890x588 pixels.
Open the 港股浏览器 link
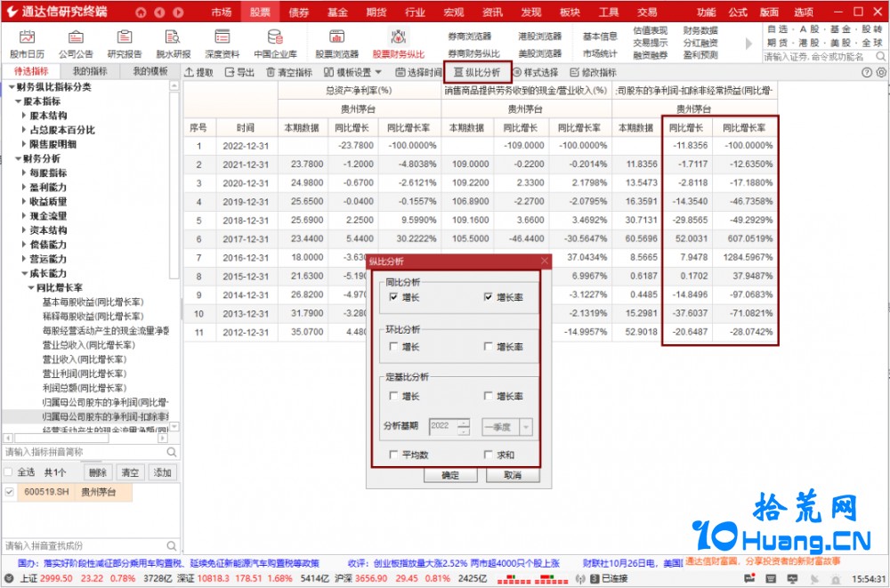pos(540,36)
